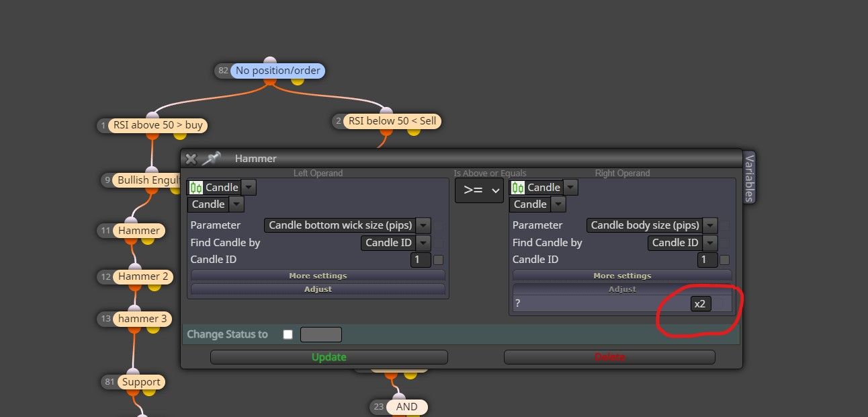Toggle checkbox beside left Find Candle by dropdown
Image resolution: width=868 pixels, height=417 pixels.
coord(439,243)
